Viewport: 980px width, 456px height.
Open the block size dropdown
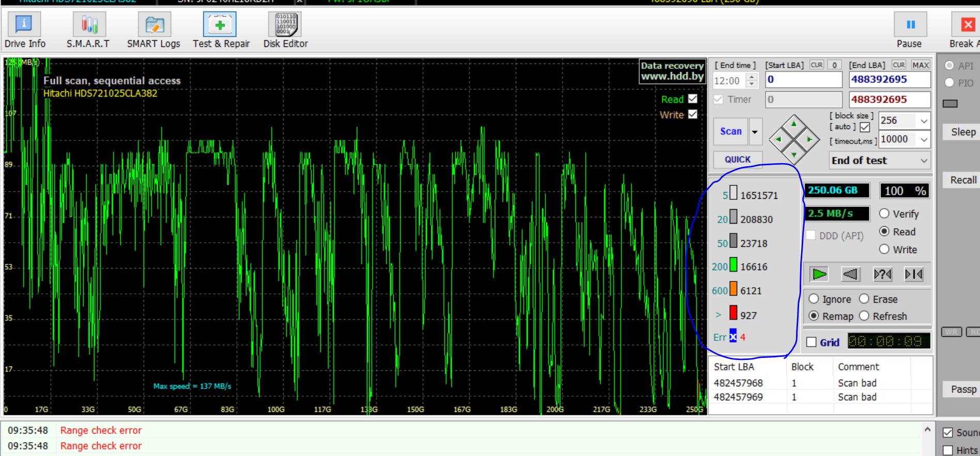[x=924, y=121]
